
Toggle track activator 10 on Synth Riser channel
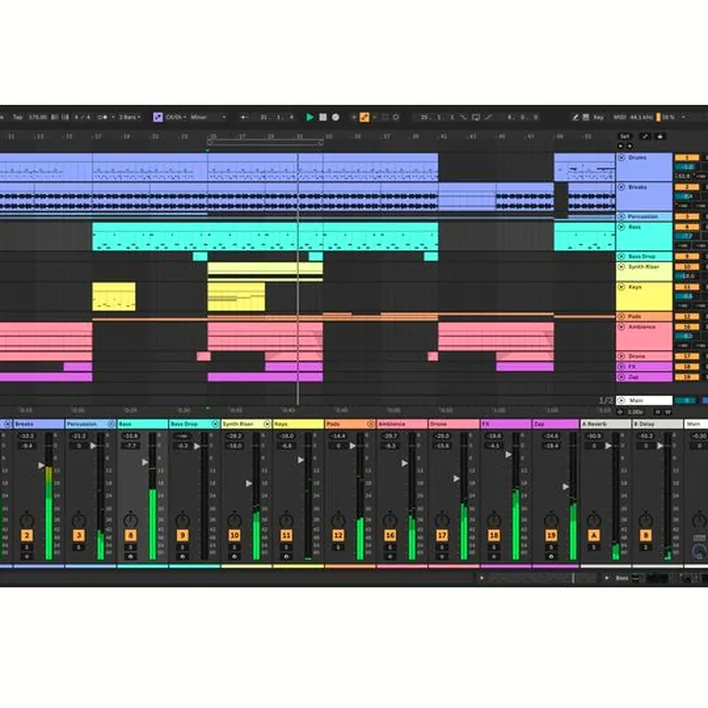tap(234, 536)
